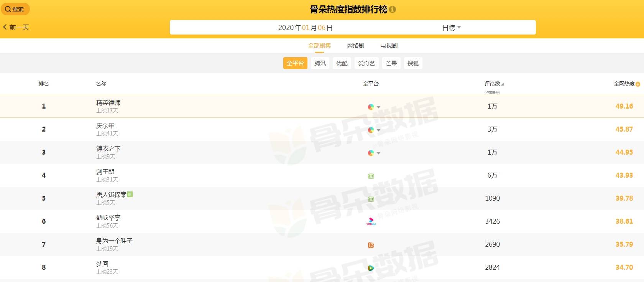This screenshot has height=282, width=644.
Task: Select the 全平台 platform filter button
Action: pyautogui.click(x=295, y=63)
